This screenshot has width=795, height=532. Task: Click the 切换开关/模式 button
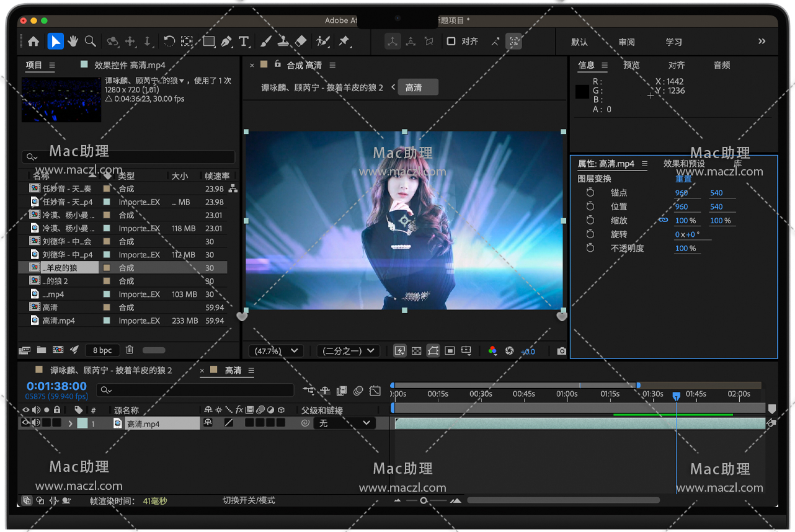(x=249, y=500)
